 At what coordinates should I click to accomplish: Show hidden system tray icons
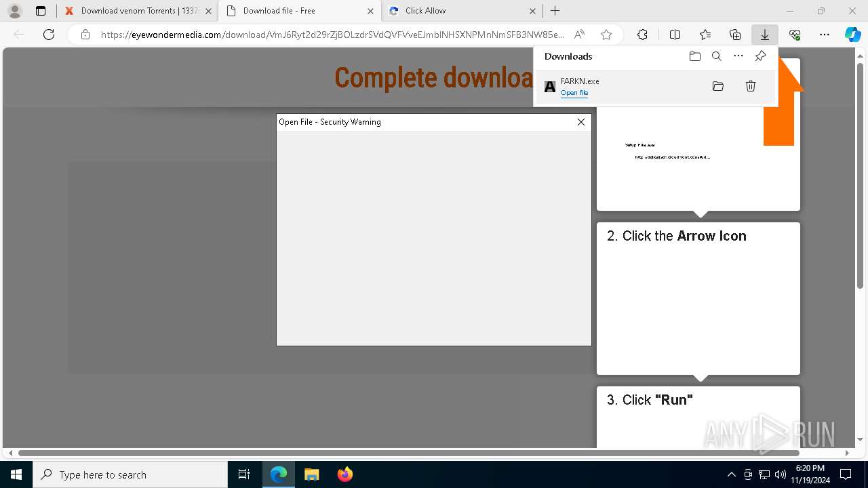pyautogui.click(x=731, y=474)
